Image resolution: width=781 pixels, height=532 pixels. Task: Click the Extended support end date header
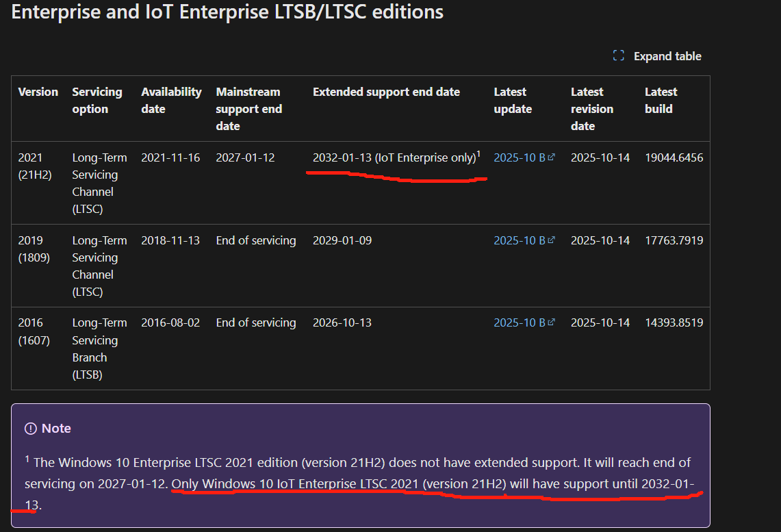pos(386,92)
